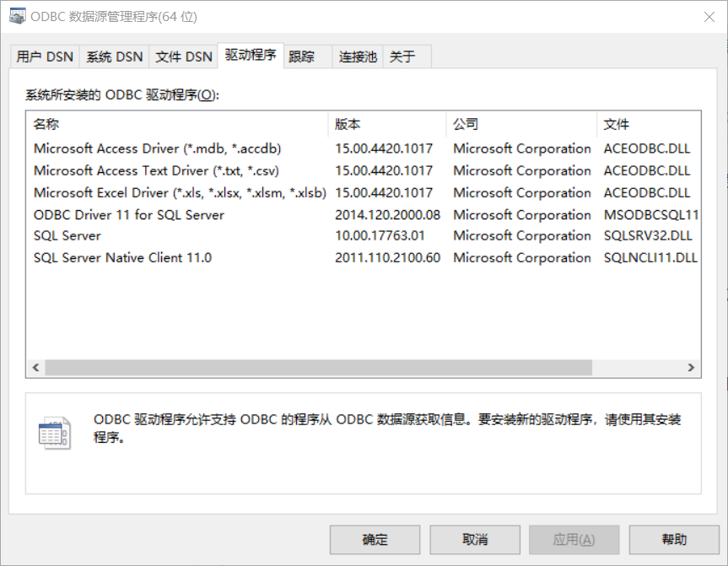Open the 连接池 tab
Image resolution: width=728 pixels, height=566 pixels.
358,57
